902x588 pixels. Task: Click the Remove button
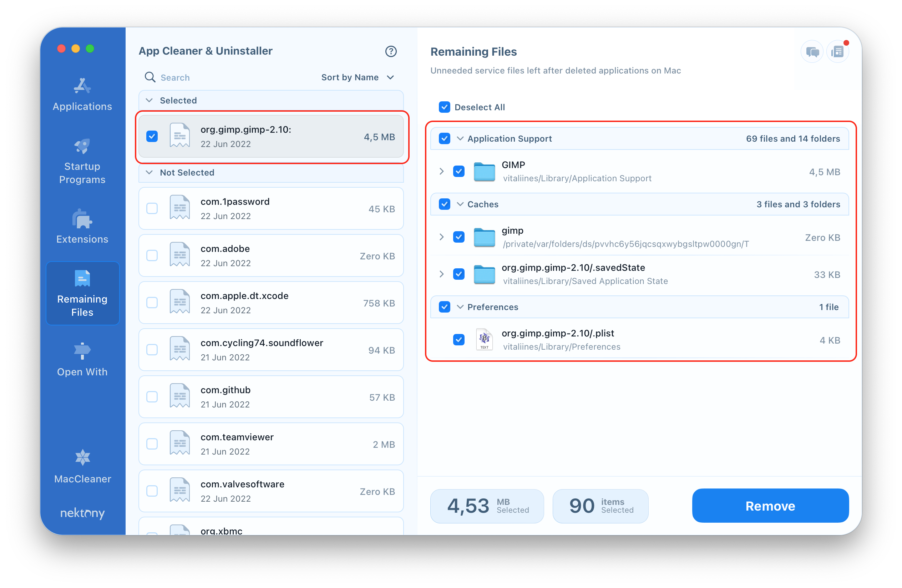(x=770, y=505)
